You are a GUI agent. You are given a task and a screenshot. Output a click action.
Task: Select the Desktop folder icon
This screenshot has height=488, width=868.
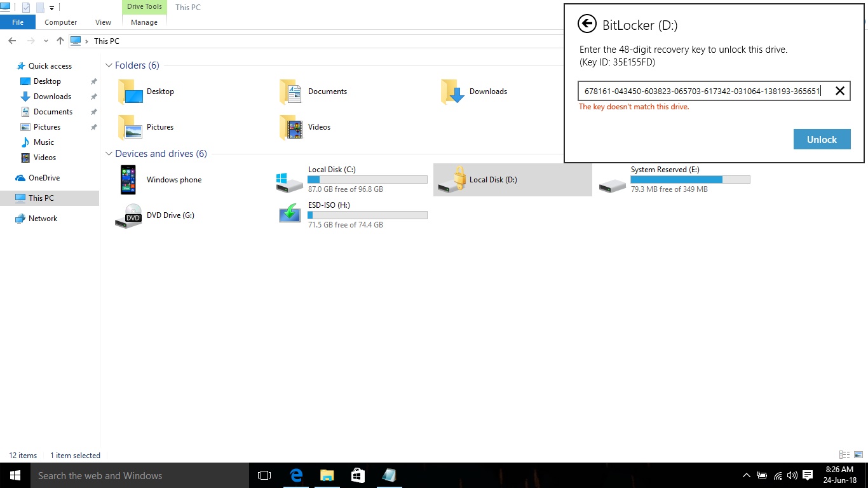(131, 91)
